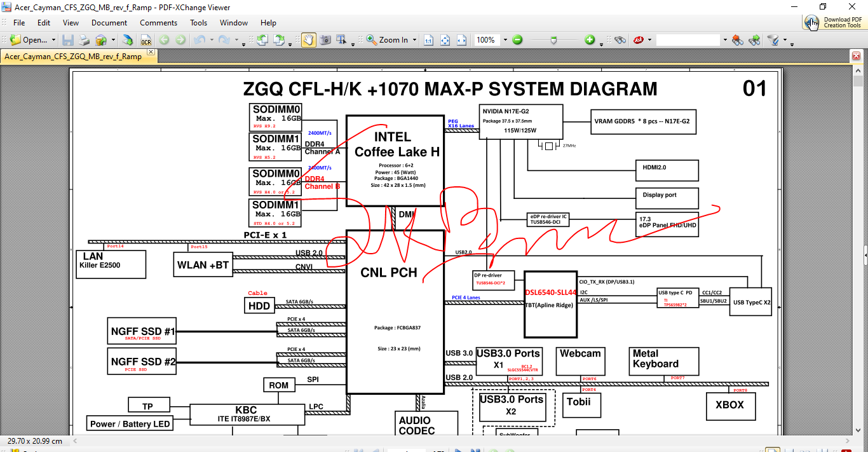This screenshot has width=868, height=452.
Task: Open the Window menu
Action: click(x=234, y=22)
